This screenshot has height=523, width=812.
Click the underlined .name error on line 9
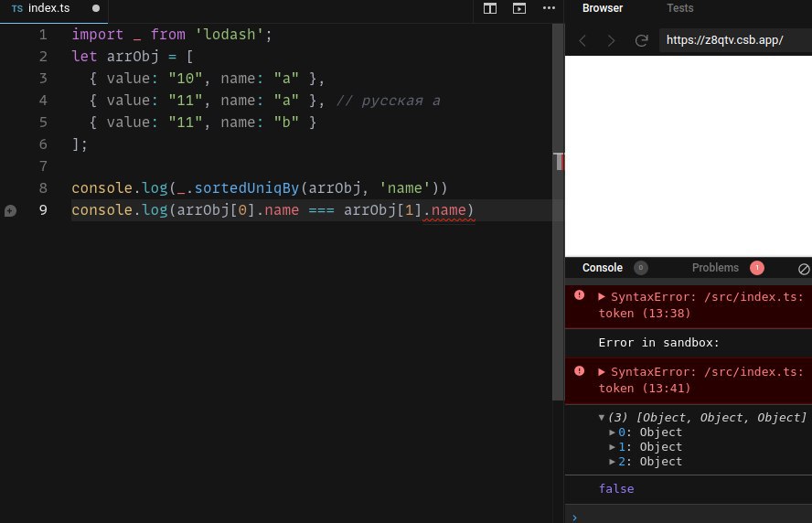[448, 210]
